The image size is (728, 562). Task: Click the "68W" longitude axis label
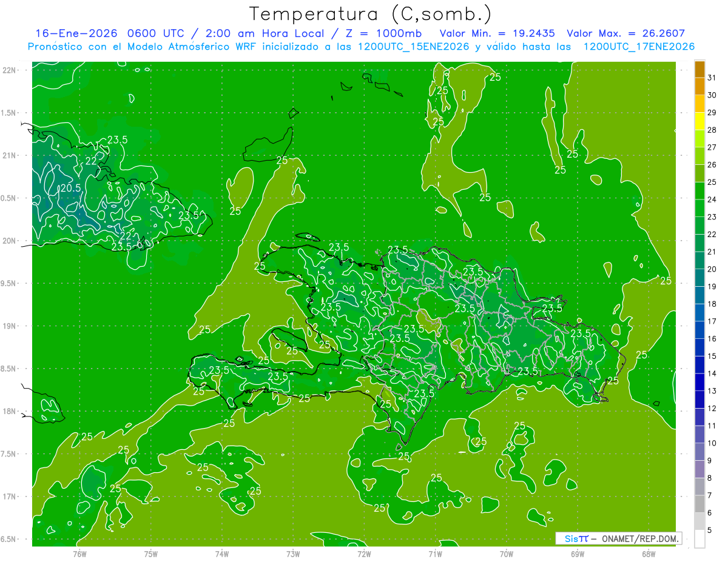pos(649,554)
